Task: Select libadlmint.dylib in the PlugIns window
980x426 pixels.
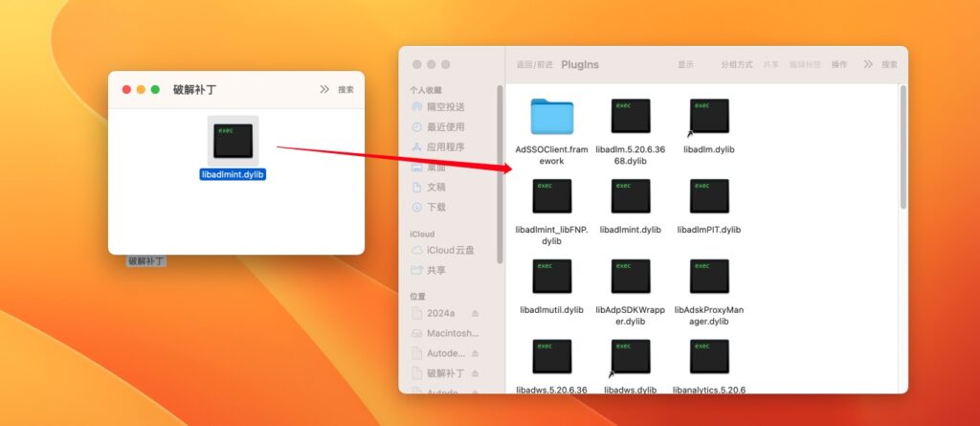Action: (631, 196)
